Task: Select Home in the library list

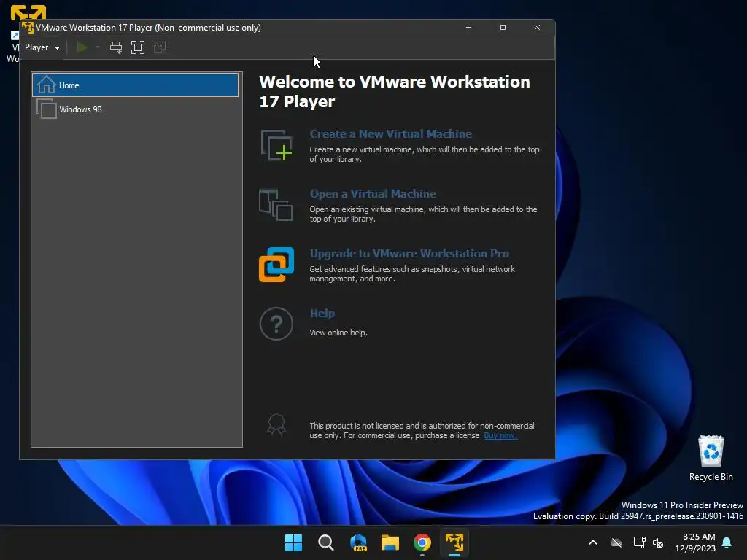Action: point(135,85)
